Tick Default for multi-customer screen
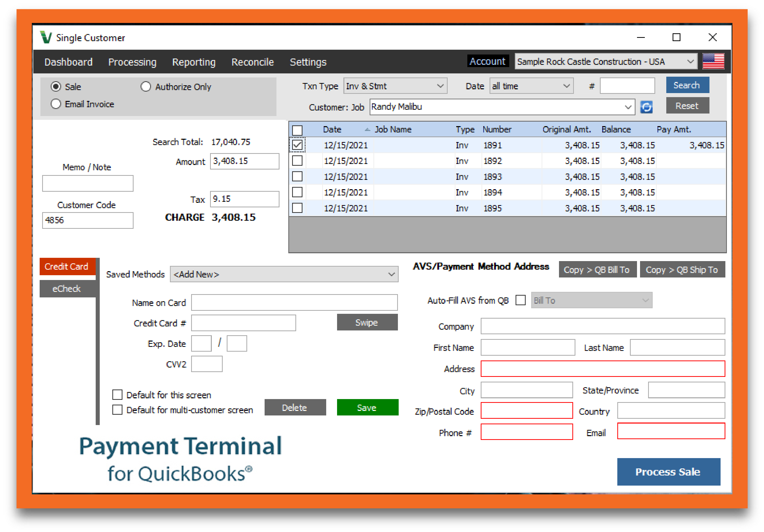The width and height of the screenshot is (764, 532). (117, 410)
